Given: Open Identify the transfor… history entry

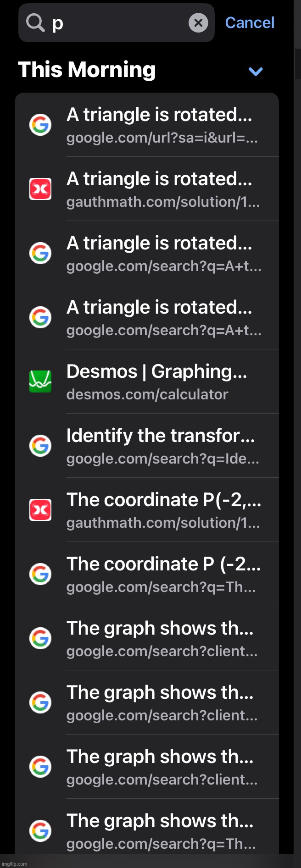Looking at the screenshot, I should click(x=147, y=446).
